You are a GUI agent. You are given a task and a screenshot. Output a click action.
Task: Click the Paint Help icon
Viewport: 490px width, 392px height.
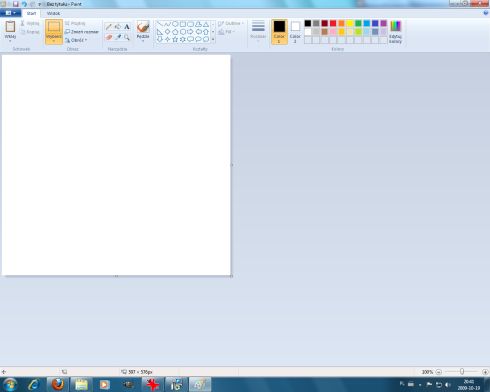pyautogui.click(x=486, y=13)
